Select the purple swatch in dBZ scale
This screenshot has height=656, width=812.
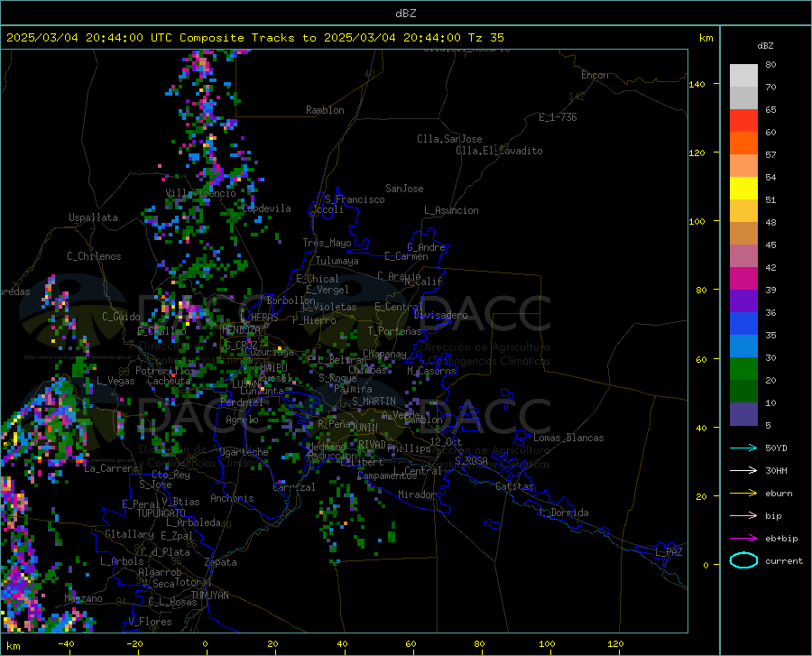[x=743, y=301]
